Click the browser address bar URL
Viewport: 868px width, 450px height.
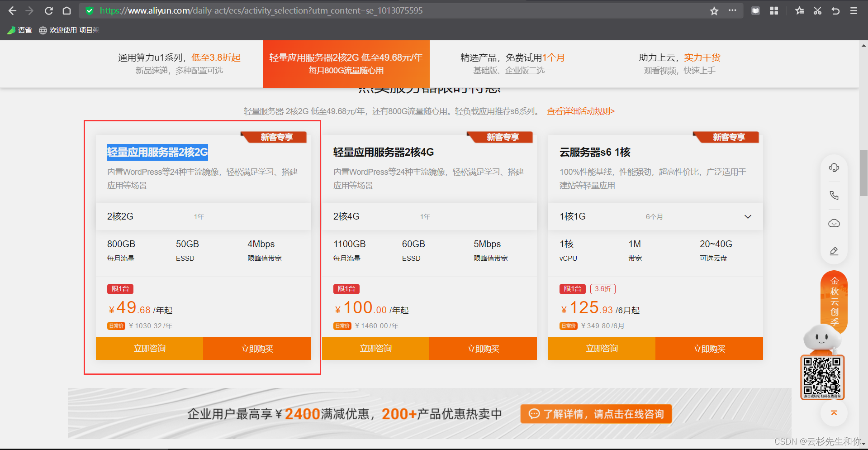click(x=261, y=10)
